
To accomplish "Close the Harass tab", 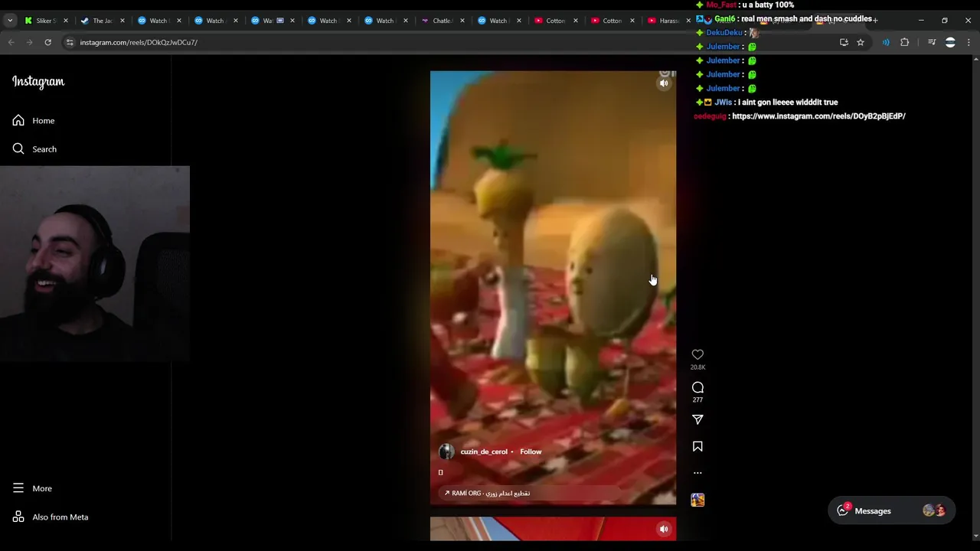I will pos(688,21).
